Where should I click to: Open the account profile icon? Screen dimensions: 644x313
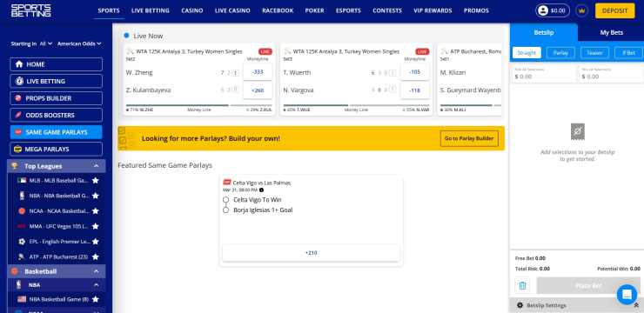[x=543, y=10]
